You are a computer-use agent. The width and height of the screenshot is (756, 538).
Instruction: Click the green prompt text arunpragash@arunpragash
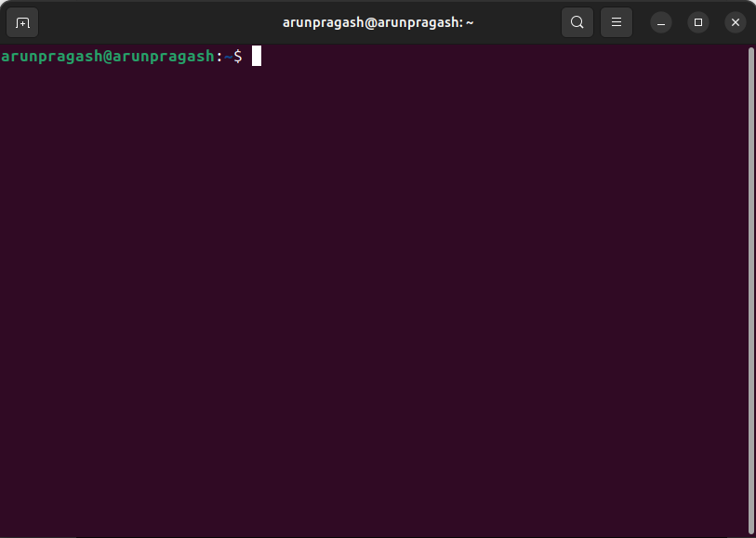point(108,57)
